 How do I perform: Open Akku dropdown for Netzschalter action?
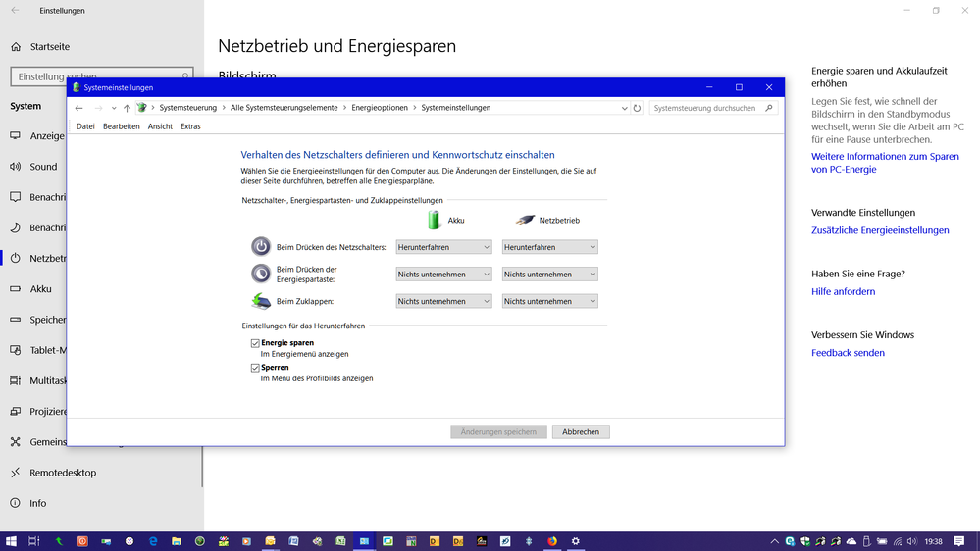443,247
